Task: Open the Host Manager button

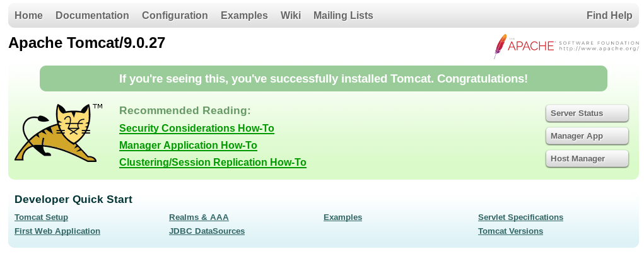Action: [587, 159]
